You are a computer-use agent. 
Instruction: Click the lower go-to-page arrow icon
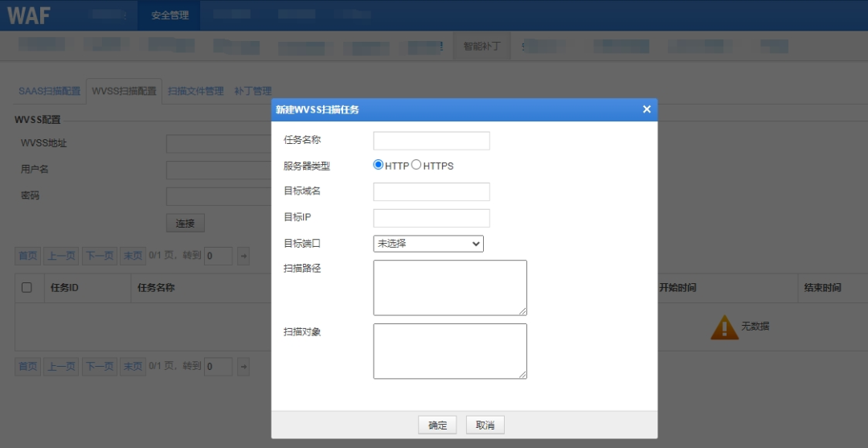point(243,367)
